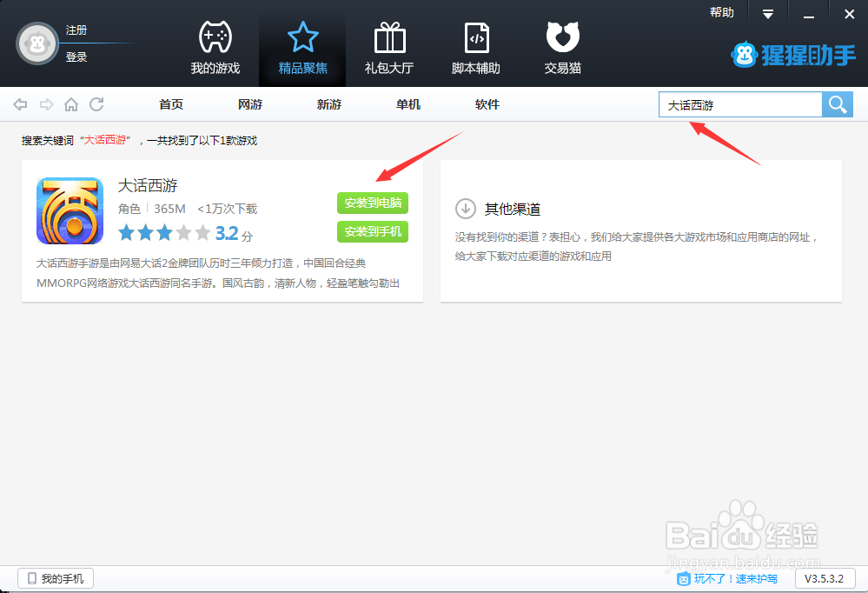The width and height of the screenshot is (868, 593).
Task: Click 玩不了！速来护驾 link text
Action: [x=736, y=578]
